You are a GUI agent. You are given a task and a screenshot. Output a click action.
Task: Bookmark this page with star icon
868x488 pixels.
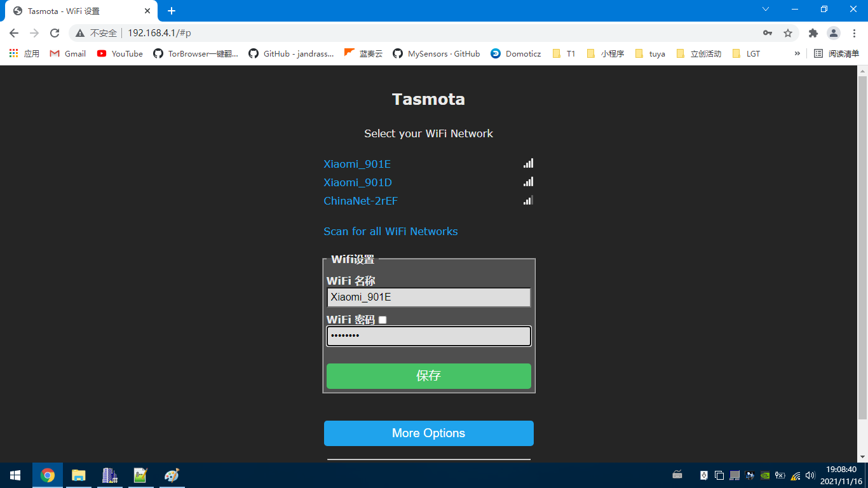(x=788, y=33)
